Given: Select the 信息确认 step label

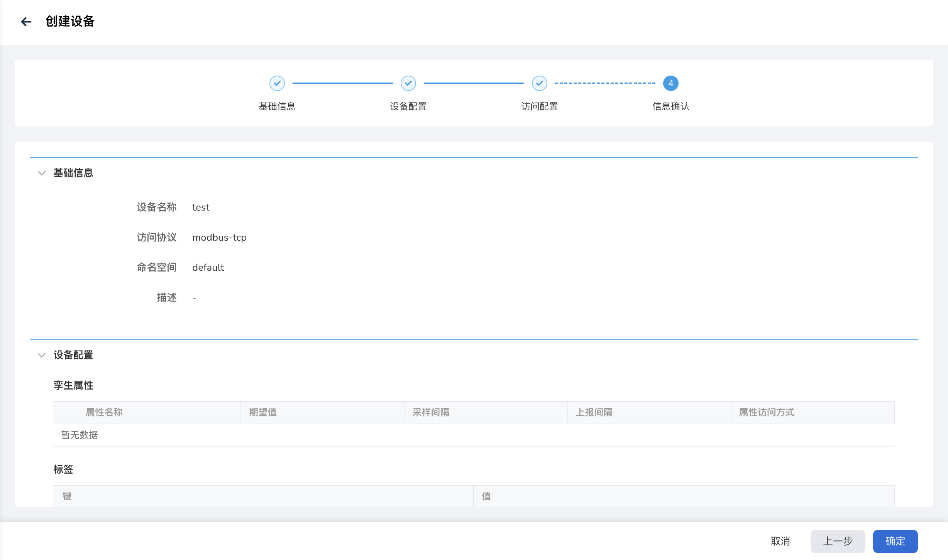Looking at the screenshot, I should [x=670, y=106].
